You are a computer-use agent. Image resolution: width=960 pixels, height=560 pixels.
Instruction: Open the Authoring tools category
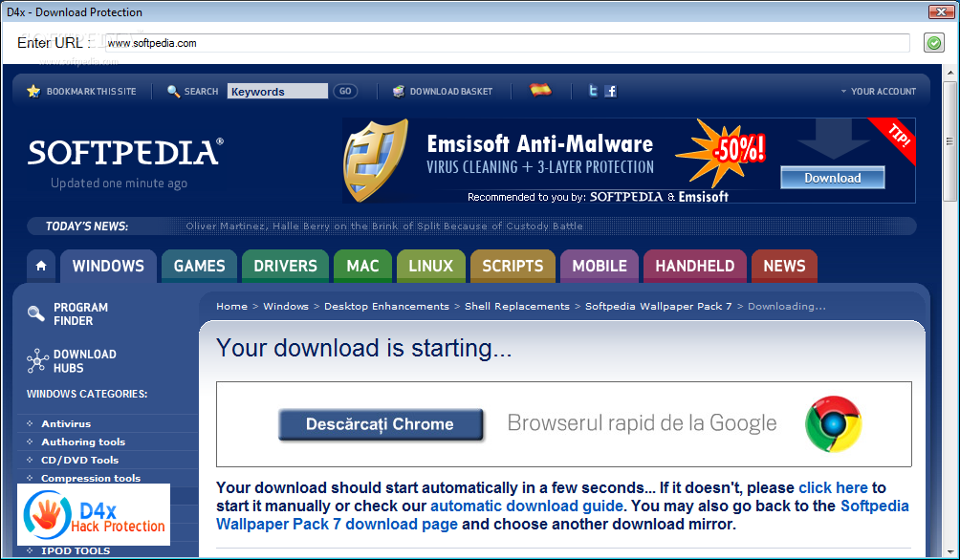(x=83, y=442)
